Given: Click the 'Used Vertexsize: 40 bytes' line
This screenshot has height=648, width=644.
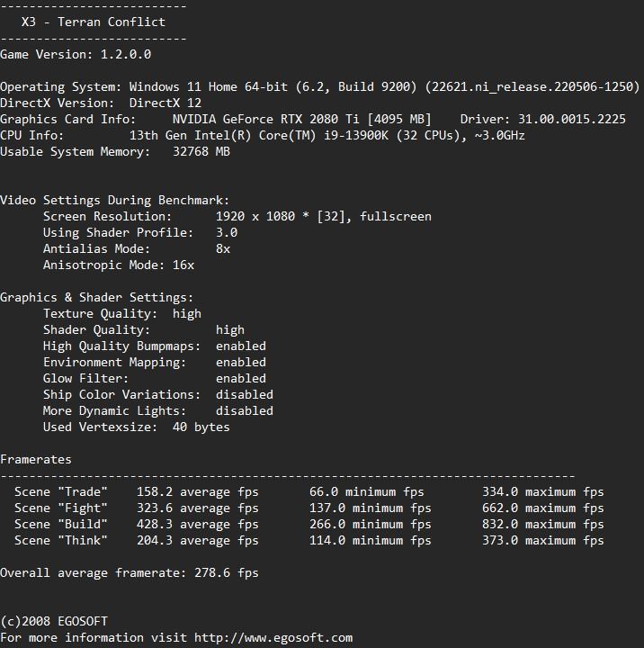Looking at the screenshot, I should 137,427.
